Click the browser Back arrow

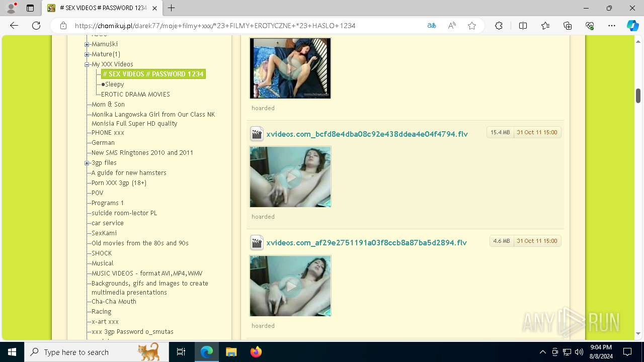(14, 26)
